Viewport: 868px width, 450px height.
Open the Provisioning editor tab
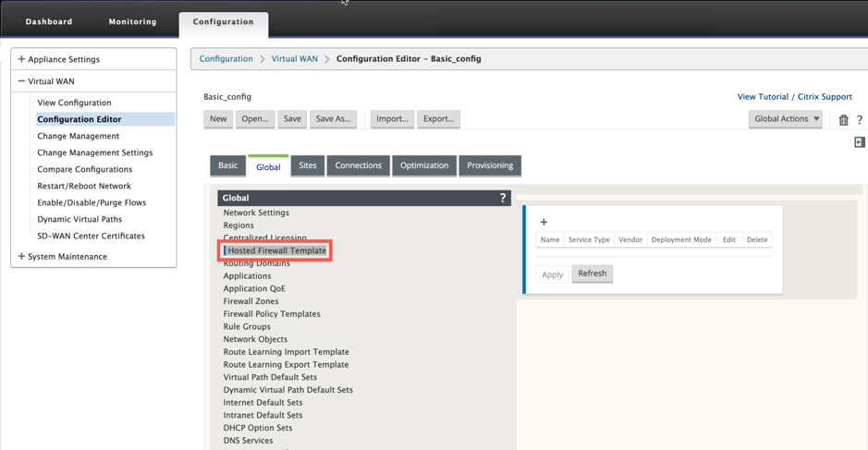click(490, 165)
